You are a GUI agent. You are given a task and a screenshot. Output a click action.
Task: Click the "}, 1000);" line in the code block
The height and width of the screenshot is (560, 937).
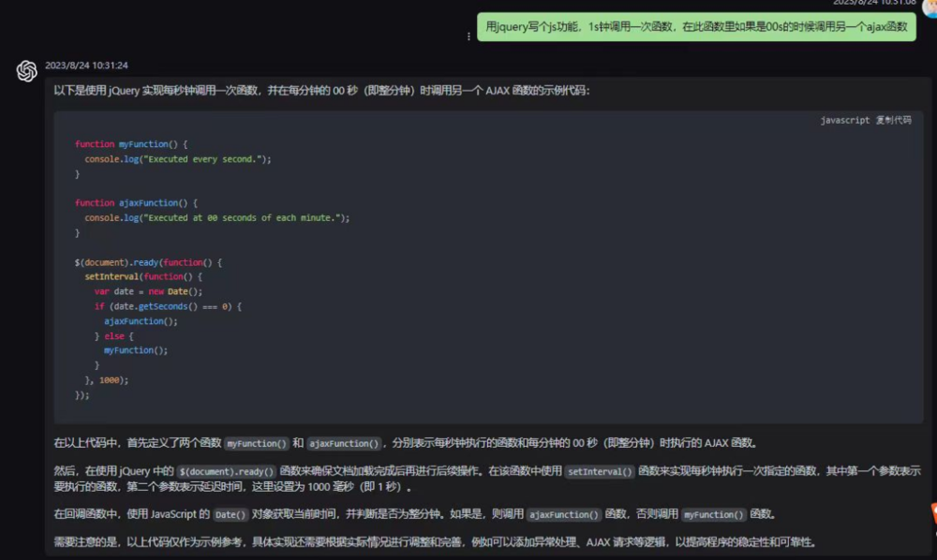107,379
